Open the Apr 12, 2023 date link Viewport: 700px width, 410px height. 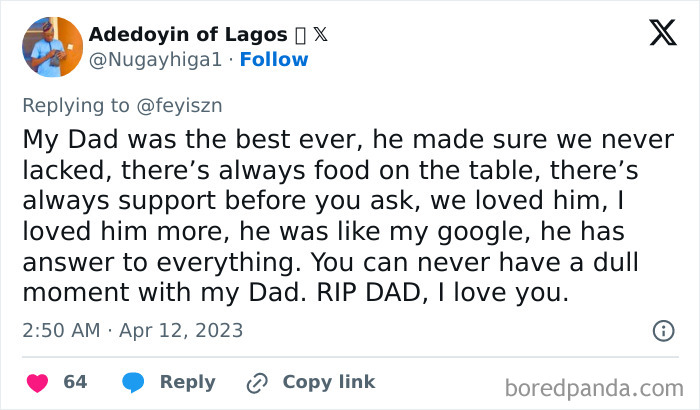coord(183,330)
